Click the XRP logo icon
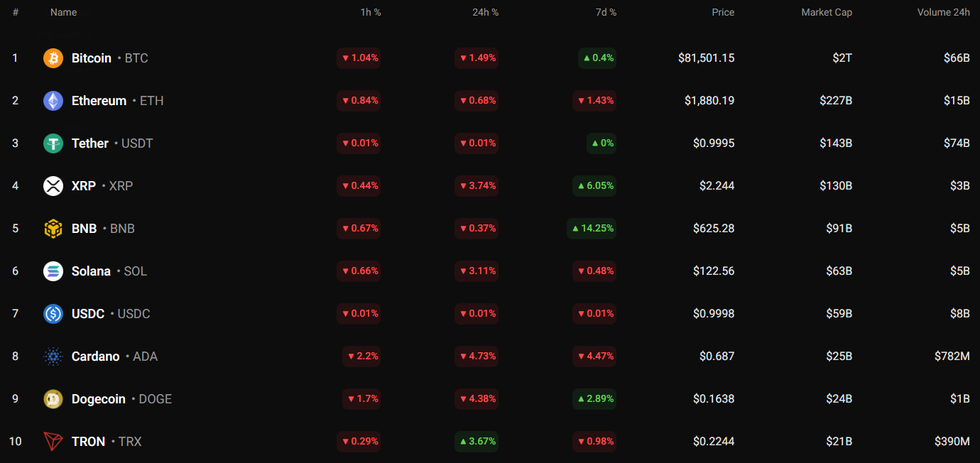The height and width of the screenshot is (463, 980). tap(53, 186)
